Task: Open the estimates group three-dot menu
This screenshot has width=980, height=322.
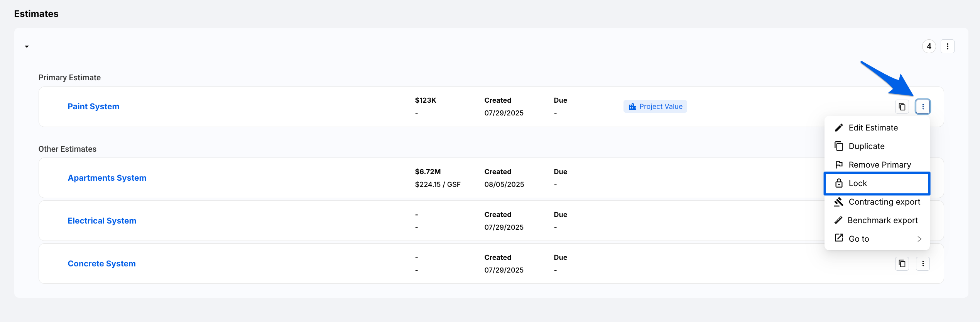Action: [x=947, y=46]
